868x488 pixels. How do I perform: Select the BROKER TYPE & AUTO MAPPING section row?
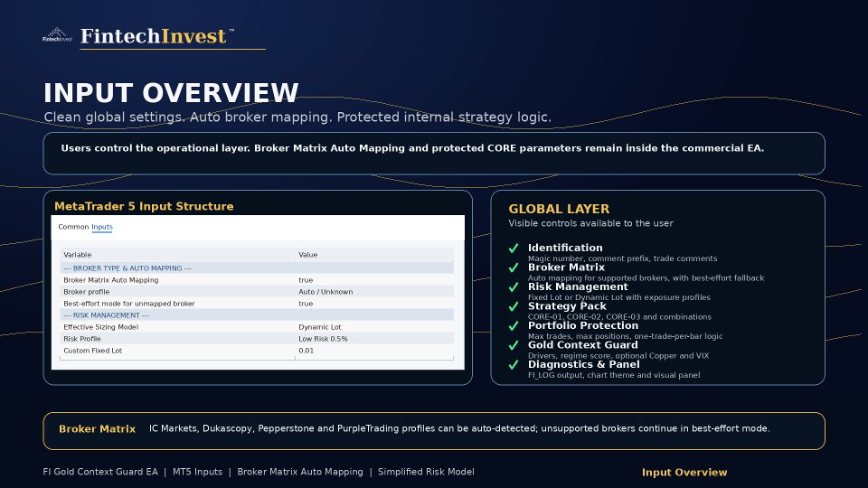(257, 267)
